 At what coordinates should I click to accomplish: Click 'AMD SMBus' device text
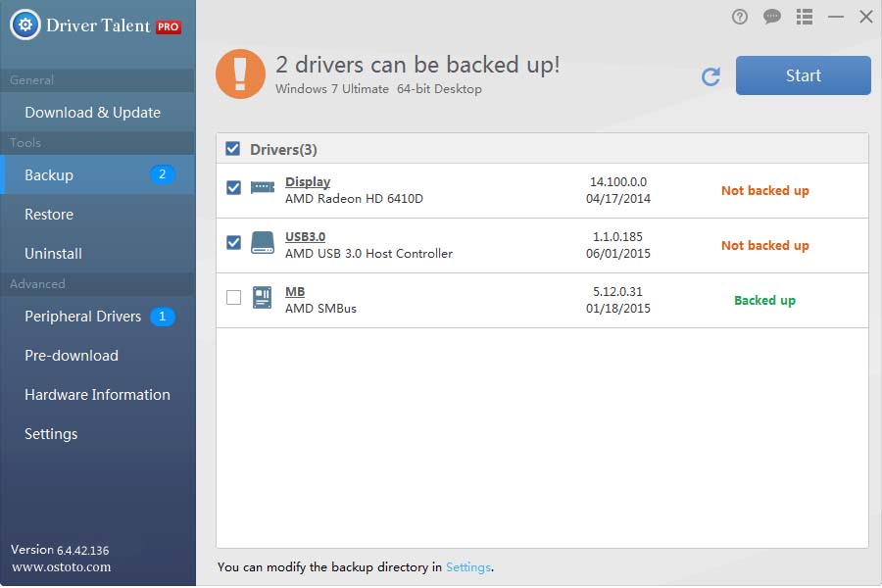(x=320, y=309)
